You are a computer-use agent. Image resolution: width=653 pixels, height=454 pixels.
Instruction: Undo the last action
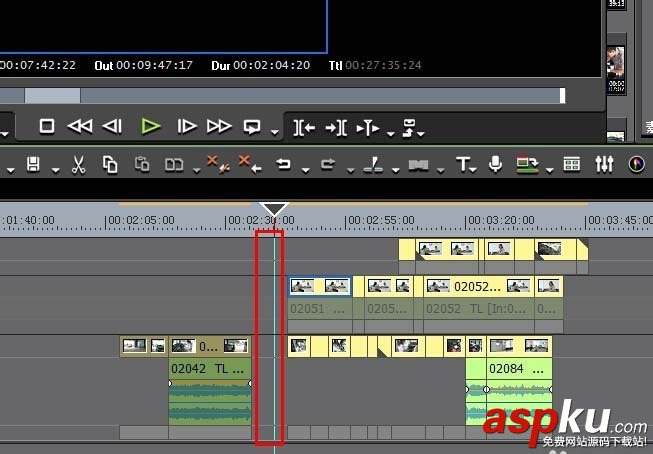click(x=283, y=164)
